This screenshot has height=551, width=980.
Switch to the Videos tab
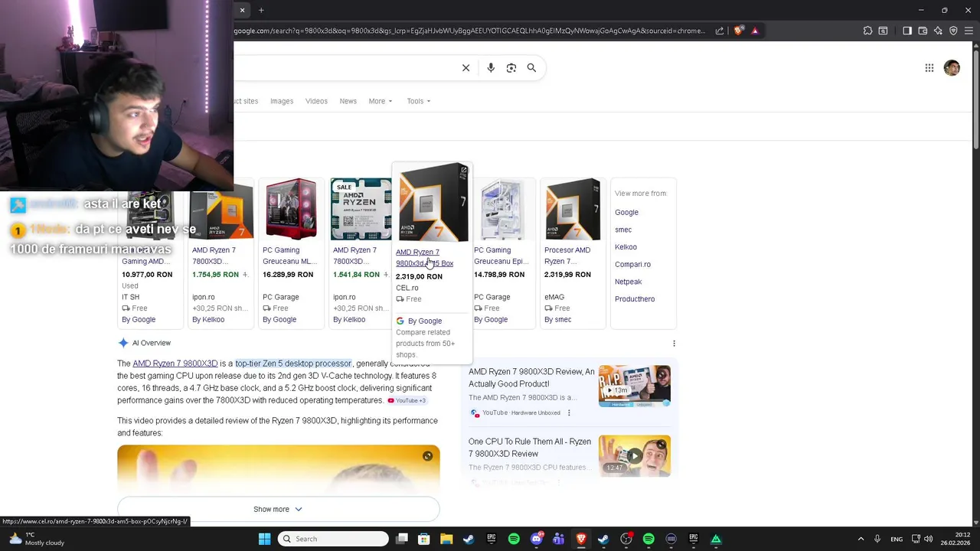pyautogui.click(x=316, y=101)
